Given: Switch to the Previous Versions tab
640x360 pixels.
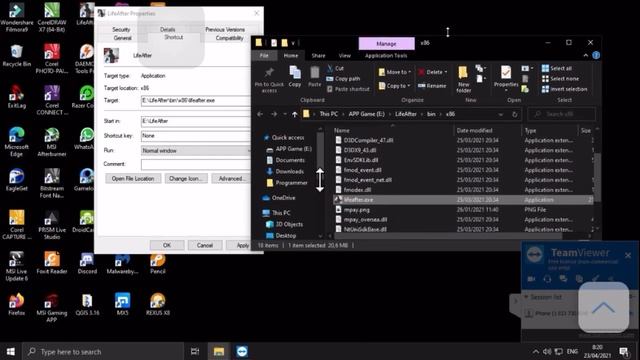Looking at the screenshot, I should (x=225, y=29).
